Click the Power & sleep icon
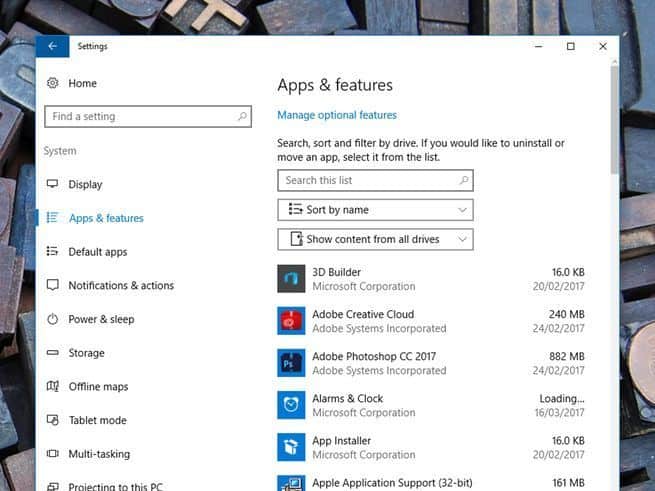 [x=53, y=319]
